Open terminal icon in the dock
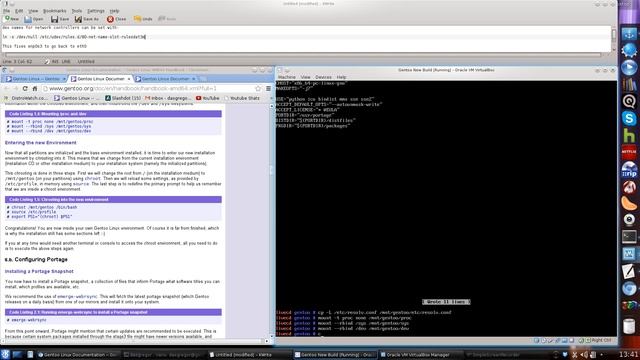The image size is (640, 360). [629, 237]
